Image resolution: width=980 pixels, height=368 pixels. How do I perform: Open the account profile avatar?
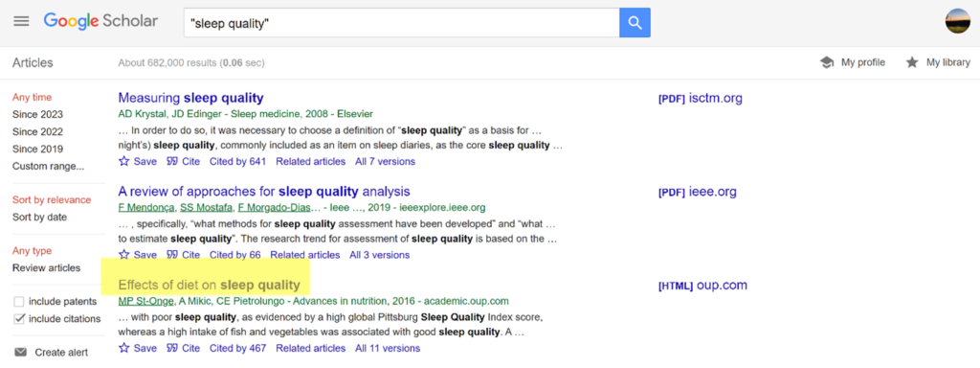[x=957, y=21]
